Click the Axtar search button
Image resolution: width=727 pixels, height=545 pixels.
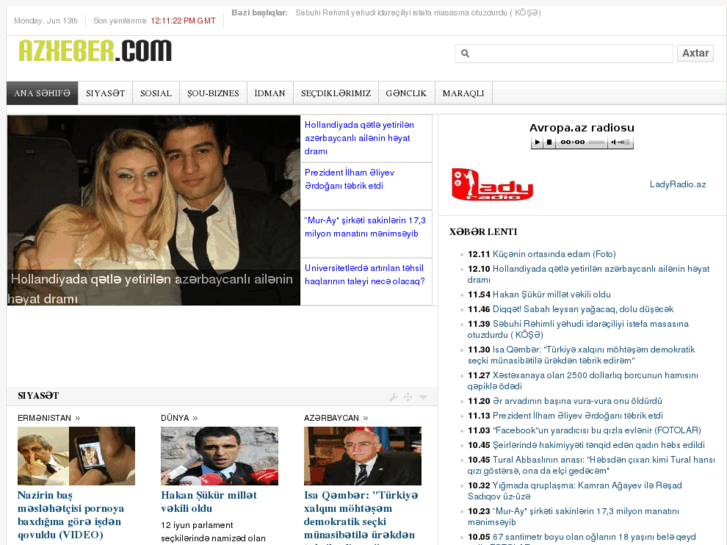click(x=695, y=53)
